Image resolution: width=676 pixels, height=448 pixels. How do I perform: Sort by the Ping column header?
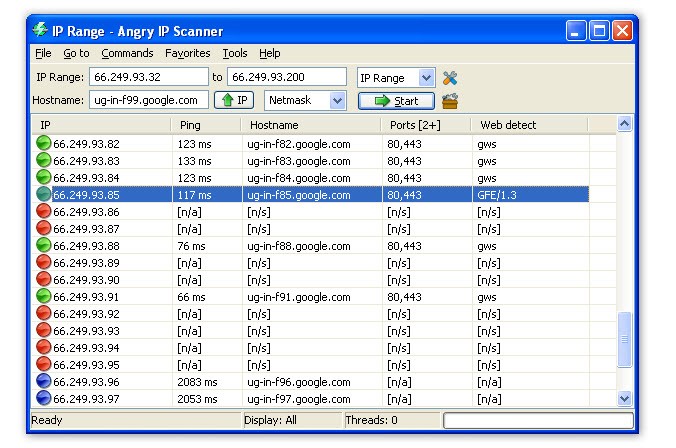tap(206, 125)
